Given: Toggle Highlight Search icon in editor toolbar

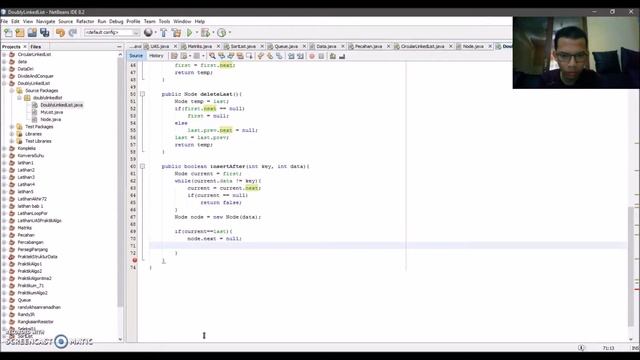Looking at the screenshot, I should (x=240, y=56).
